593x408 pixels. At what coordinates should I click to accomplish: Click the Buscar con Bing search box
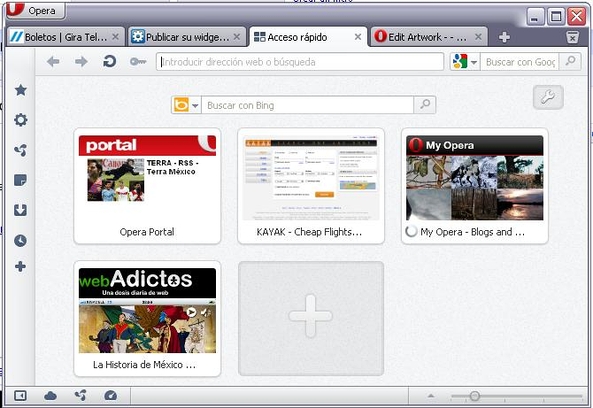[308, 105]
